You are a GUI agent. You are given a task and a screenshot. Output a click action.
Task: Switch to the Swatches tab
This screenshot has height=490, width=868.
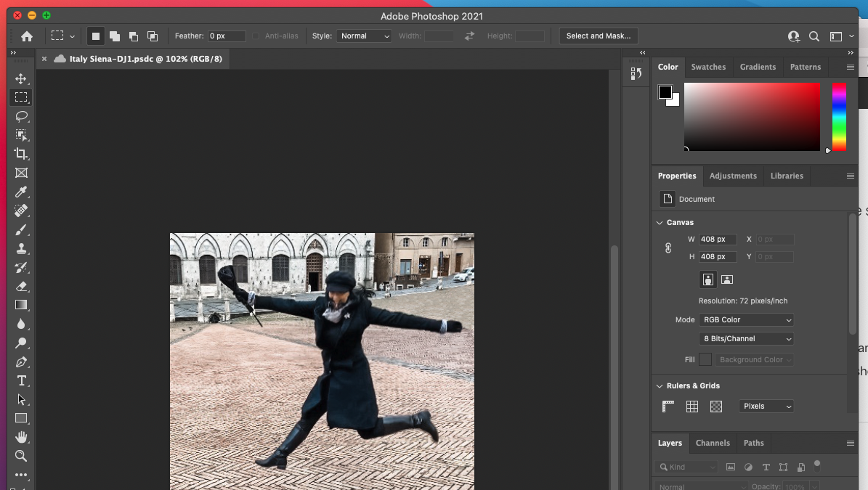pos(708,67)
